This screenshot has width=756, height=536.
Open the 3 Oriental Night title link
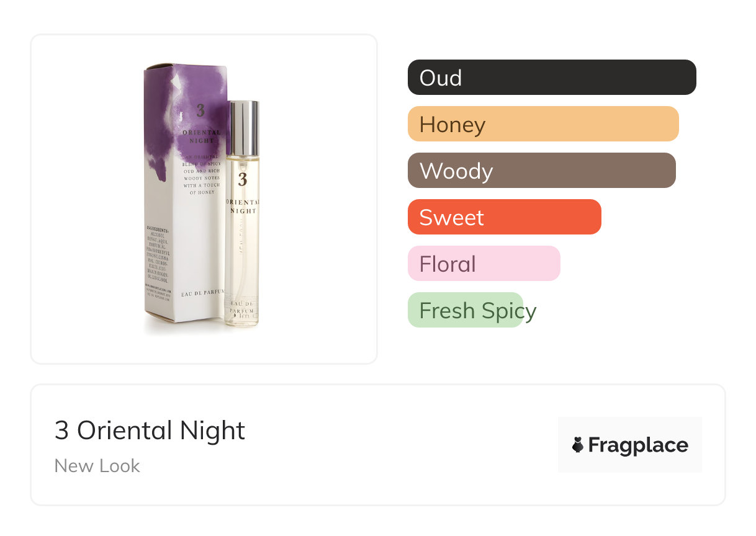click(x=150, y=431)
